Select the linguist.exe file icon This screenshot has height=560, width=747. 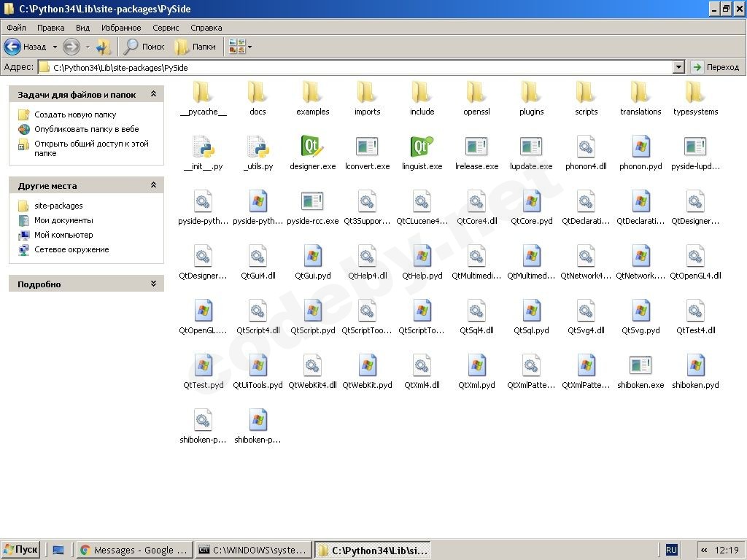tap(422, 147)
